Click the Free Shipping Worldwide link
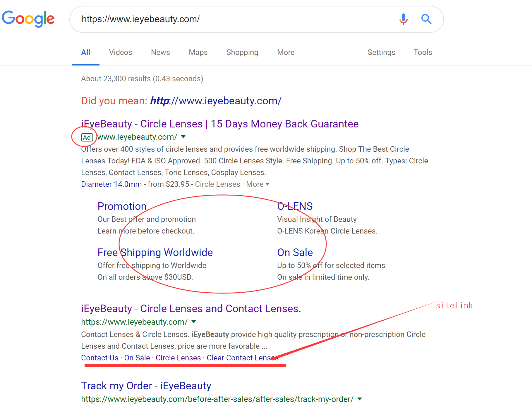 point(155,253)
